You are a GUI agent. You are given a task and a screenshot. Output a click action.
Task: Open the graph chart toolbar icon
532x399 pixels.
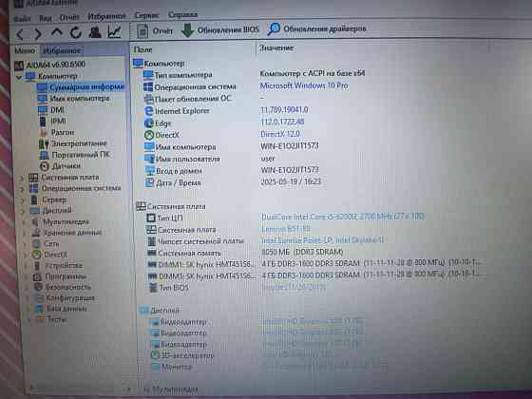pos(114,32)
